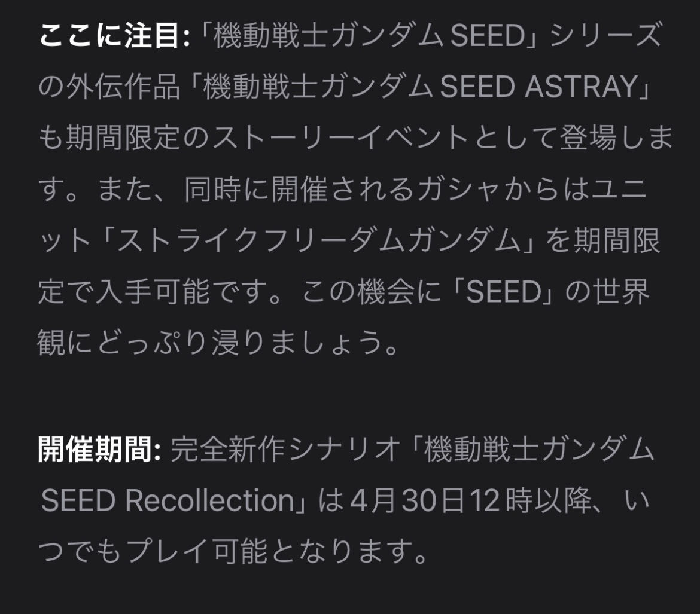Viewport: 700px width, 614px height.
Task: Click the word 外伝作品
Action: pyautogui.click(x=129, y=88)
